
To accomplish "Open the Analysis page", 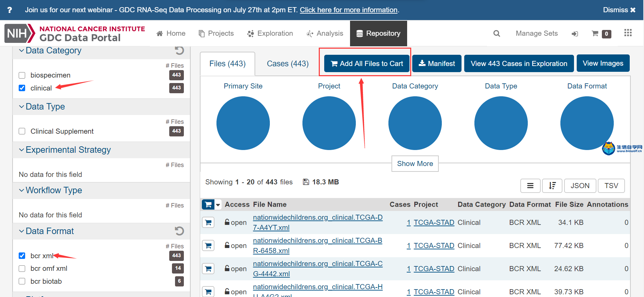I will coord(325,33).
